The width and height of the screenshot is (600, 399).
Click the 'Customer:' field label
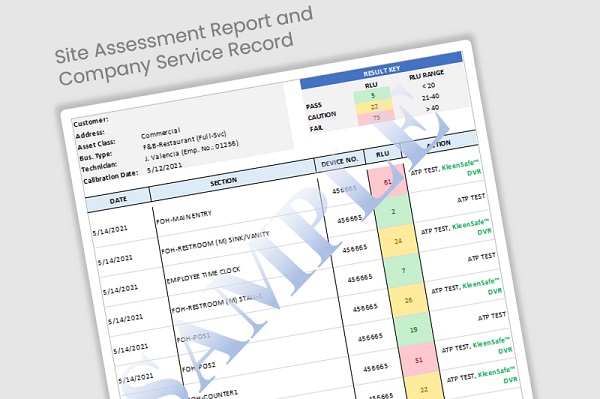(91, 122)
